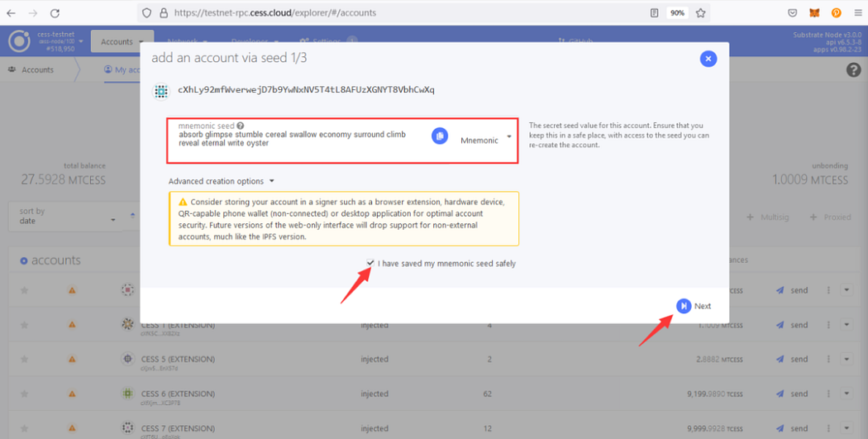Click the CESS 7 (EXTENSION) account name
868x439 pixels.
click(178, 428)
